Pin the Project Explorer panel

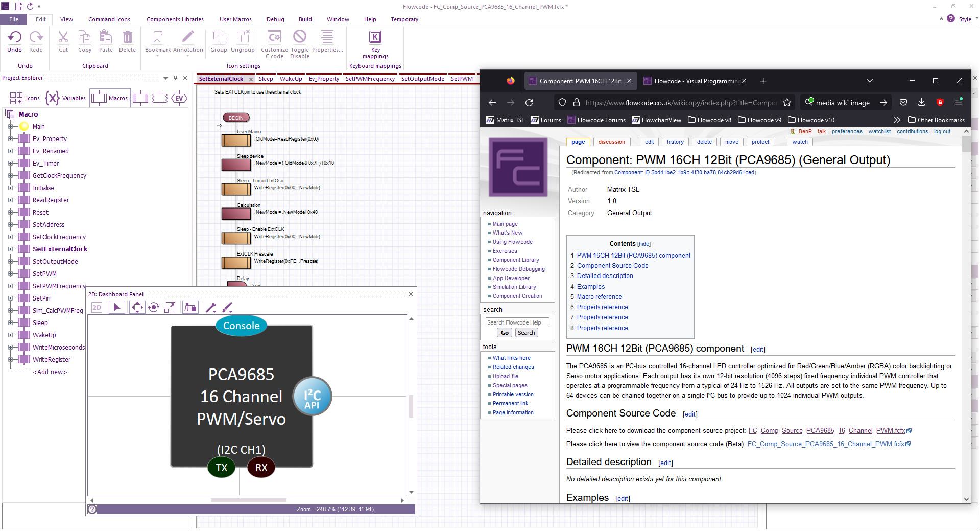(175, 78)
